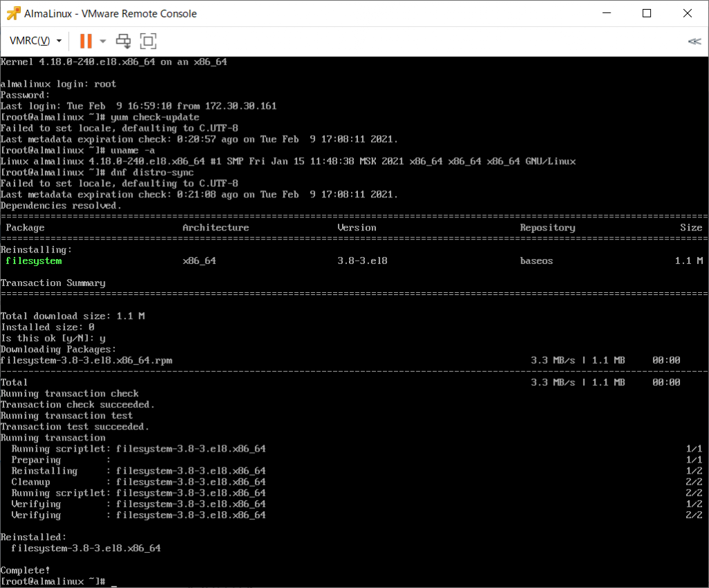Click the 'Last login' line

coord(138,106)
